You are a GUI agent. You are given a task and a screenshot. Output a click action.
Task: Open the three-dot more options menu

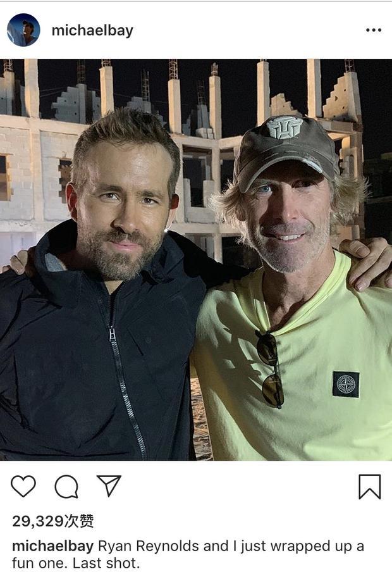point(374,30)
